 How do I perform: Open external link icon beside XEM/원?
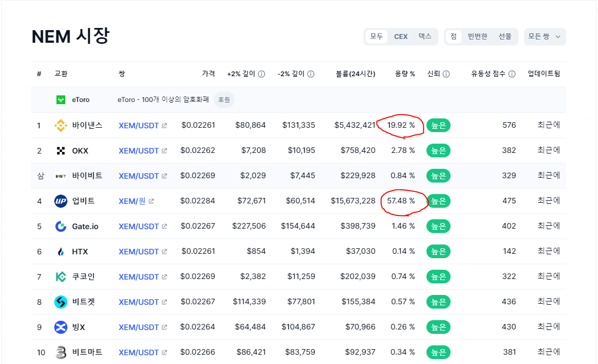tap(151, 201)
